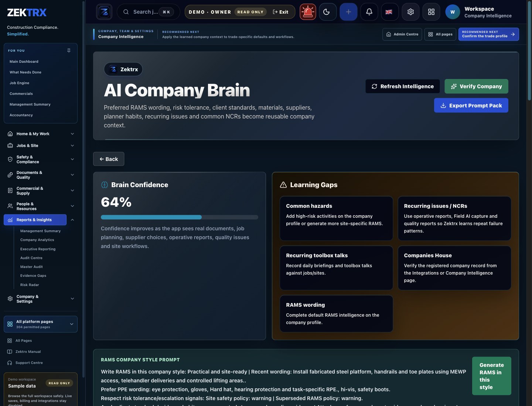The width and height of the screenshot is (532, 406).
Task: Click the blue plus quick-add button
Action: point(348,12)
